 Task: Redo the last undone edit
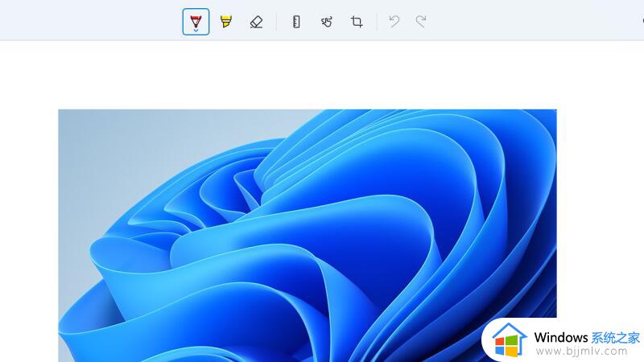[x=421, y=22]
